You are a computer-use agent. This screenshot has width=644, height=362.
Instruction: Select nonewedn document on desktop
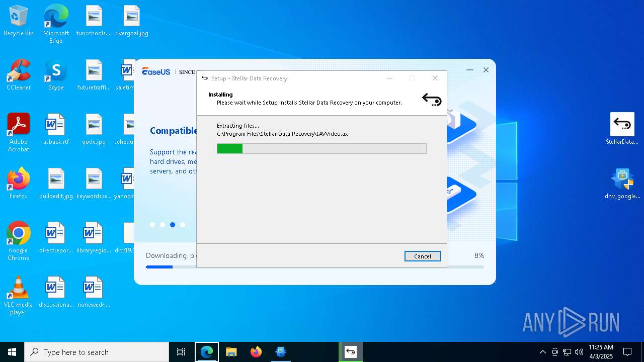click(x=94, y=293)
